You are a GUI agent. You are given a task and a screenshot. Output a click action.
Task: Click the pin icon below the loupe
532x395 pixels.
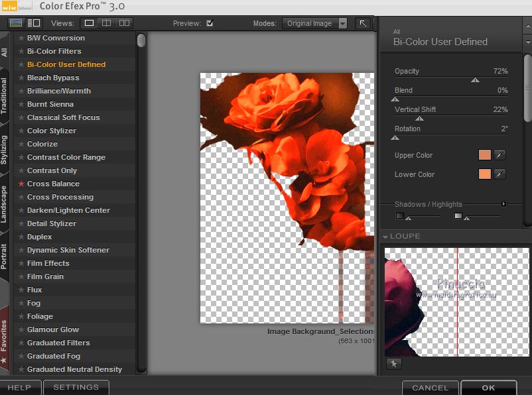tap(393, 363)
